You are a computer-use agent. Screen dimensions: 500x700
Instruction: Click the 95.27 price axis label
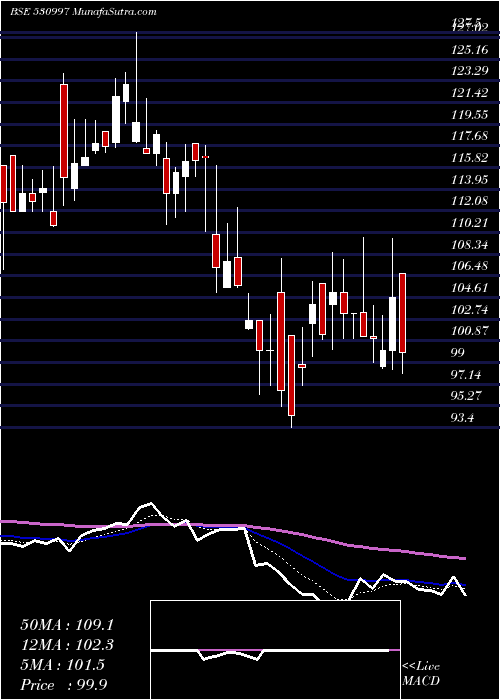[467, 396]
